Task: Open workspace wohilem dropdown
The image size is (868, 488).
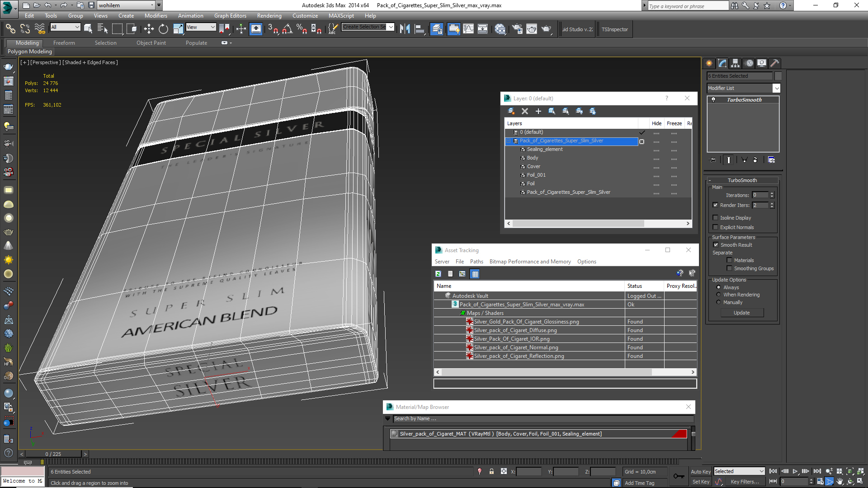Action: pyautogui.click(x=127, y=5)
